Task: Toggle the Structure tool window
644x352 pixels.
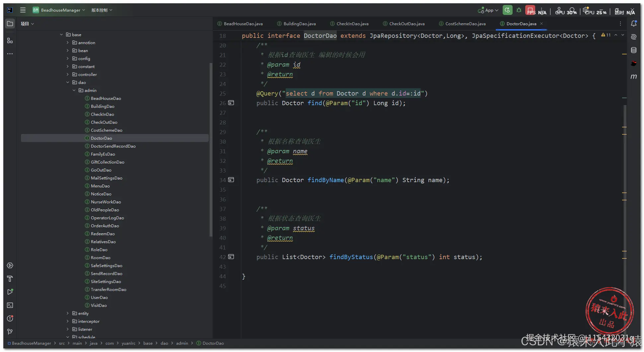Action: [x=10, y=40]
